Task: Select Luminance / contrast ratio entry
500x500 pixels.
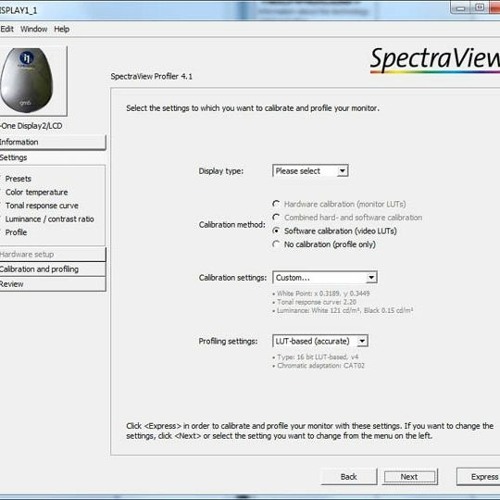Action: tap(50, 219)
